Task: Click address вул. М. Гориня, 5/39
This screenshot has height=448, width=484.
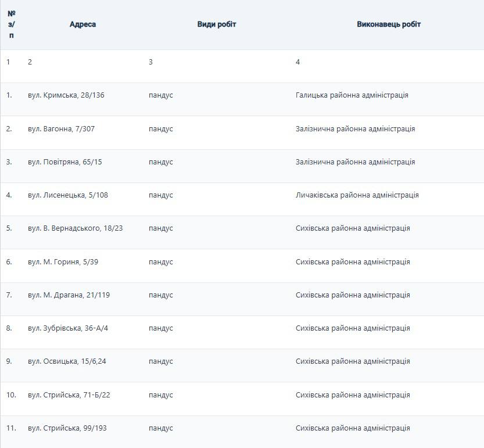Action: point(63,262)
